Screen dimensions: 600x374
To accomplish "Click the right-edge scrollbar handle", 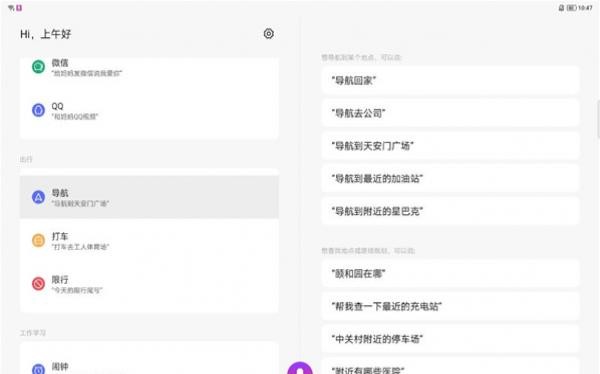I will coord(598,119).
